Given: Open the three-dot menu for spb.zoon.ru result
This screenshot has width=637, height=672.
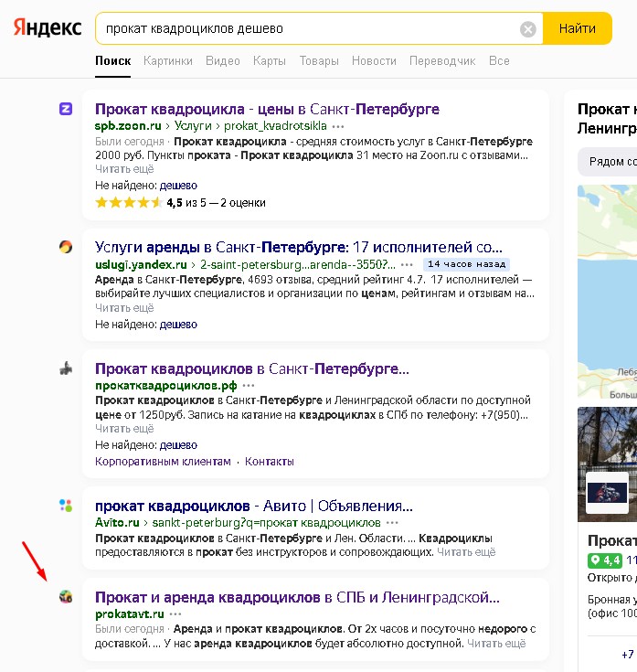Looking at the screenshot, I should [338, 126].
